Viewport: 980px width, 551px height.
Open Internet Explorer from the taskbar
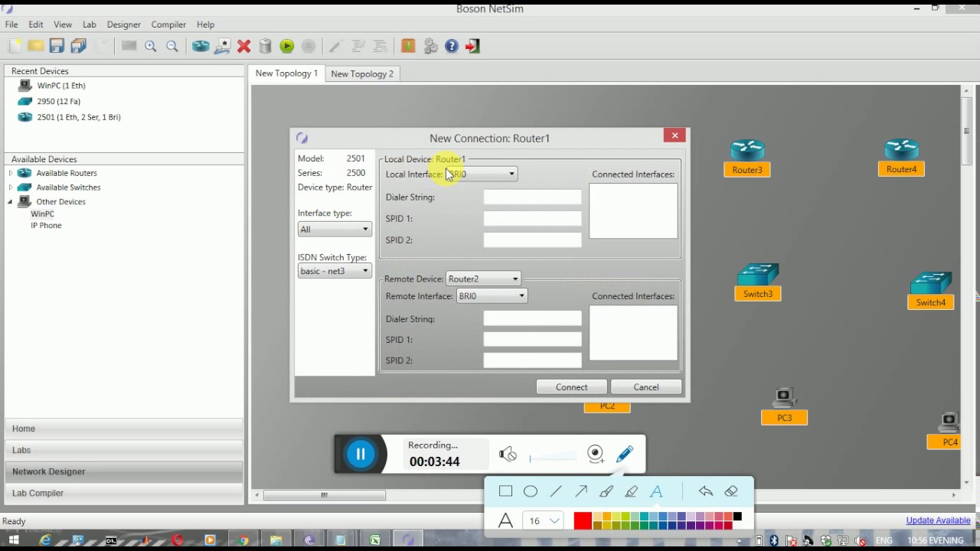tap(45, 540)
